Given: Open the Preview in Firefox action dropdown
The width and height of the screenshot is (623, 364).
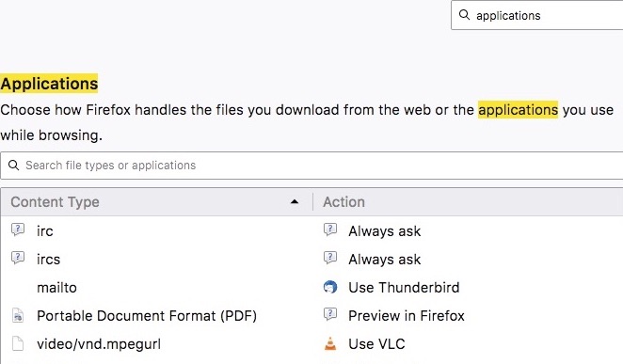Looking at the screenshot, I should click(471, 315).
